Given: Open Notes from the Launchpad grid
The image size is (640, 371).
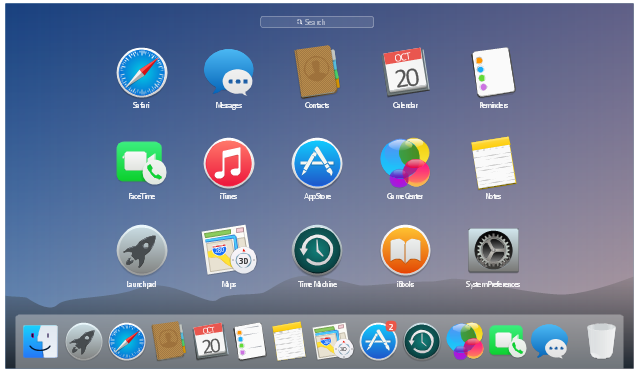Looking at the screenshot, I should [x=493, y=163].
